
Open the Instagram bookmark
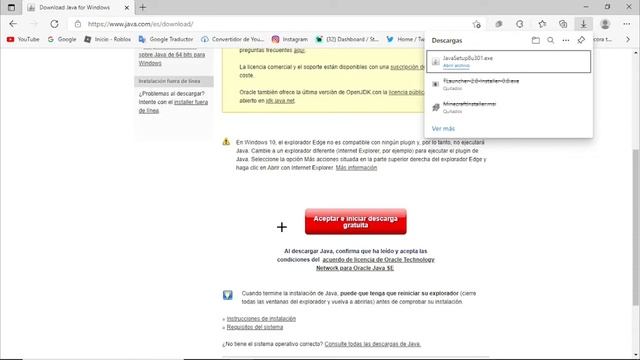pyautogui.click(x=289, y=39)
